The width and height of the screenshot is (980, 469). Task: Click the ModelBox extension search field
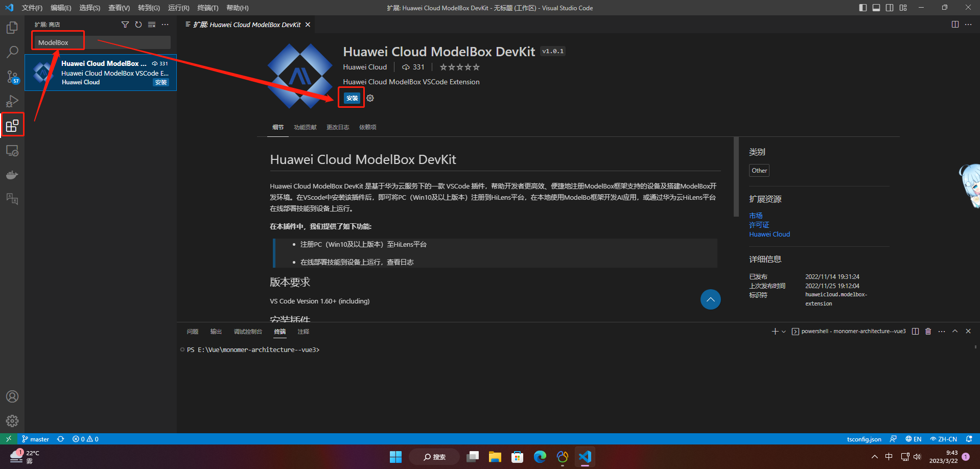102,42
